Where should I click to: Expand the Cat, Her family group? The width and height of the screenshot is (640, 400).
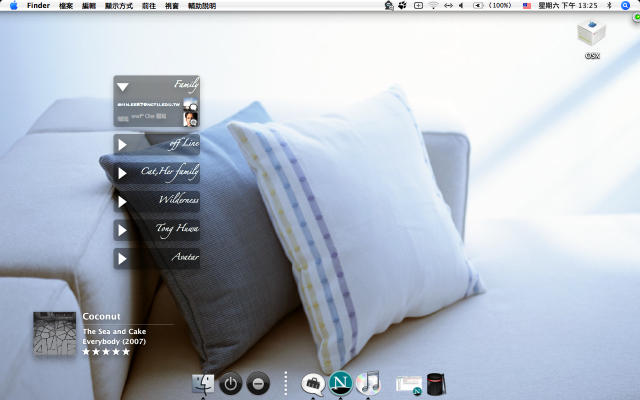(122, 173)
